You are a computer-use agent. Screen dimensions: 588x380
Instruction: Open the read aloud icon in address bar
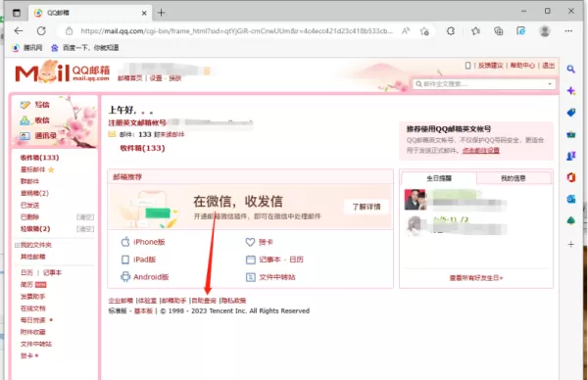point(406,31)
